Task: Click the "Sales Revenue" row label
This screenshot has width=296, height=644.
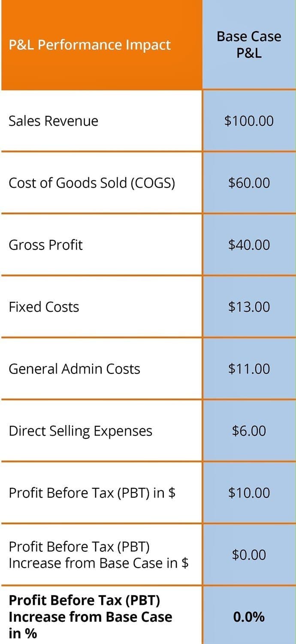Action: point(53,121)
